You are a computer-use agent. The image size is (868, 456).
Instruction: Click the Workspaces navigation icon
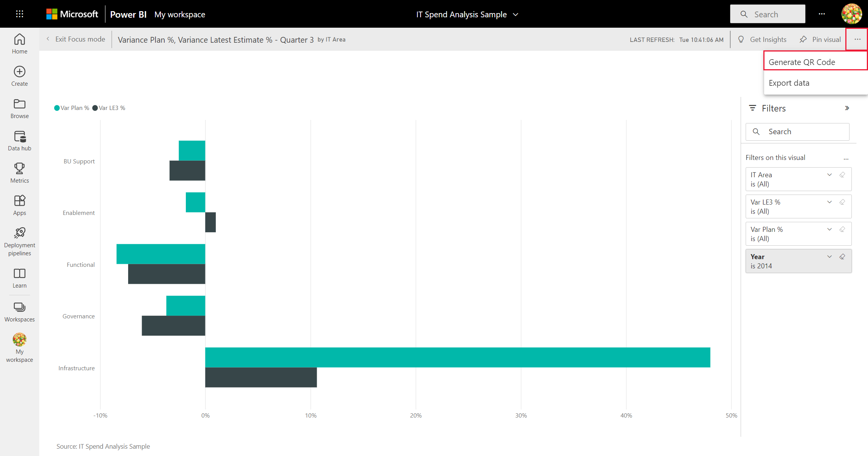pyautogui.click(x=20, y=307)
